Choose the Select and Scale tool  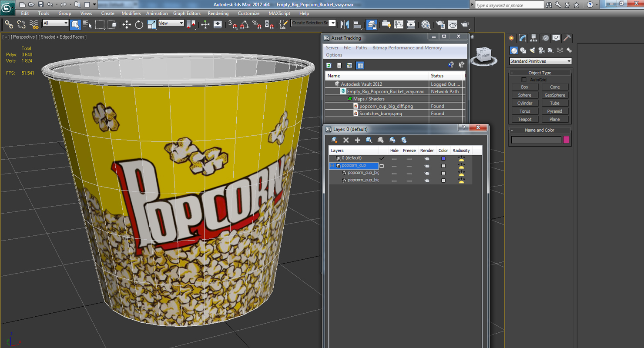151,24
